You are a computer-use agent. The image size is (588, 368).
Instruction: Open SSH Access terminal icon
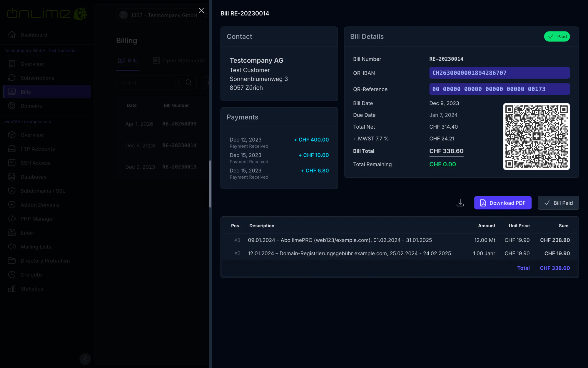(x=12, y=163)
